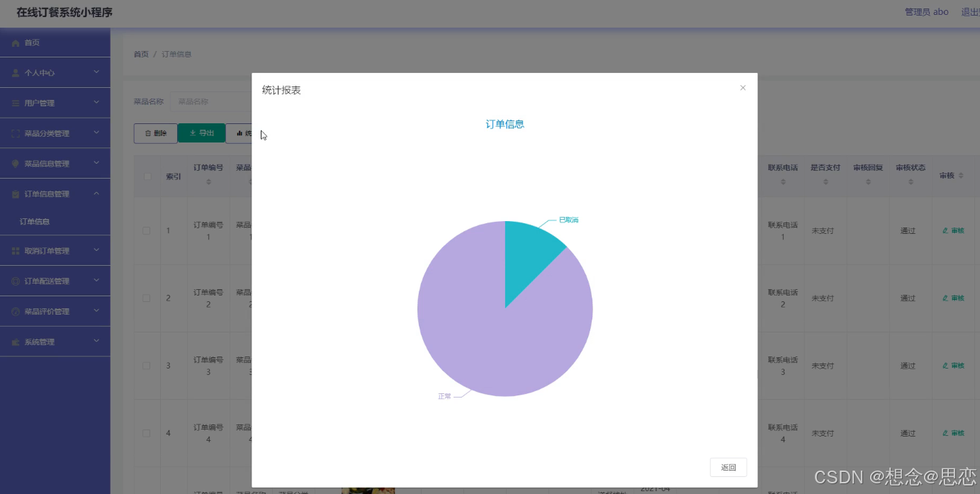980x494 pixels.
Task: Click 审核 link in row 联系电话 1
Action: [x=953, y=230]
